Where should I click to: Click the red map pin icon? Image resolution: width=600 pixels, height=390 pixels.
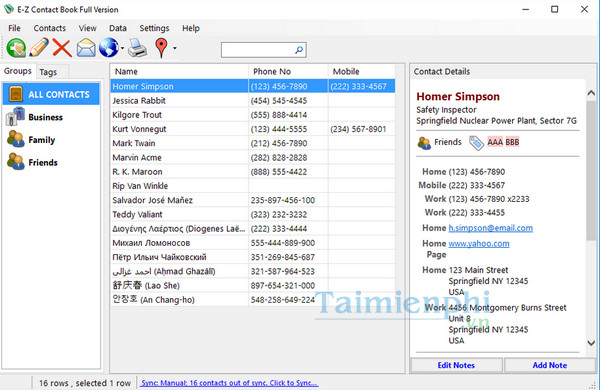point(161,48)
